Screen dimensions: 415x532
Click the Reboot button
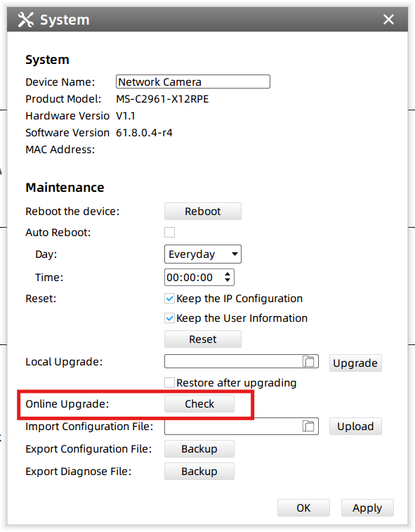203,212
